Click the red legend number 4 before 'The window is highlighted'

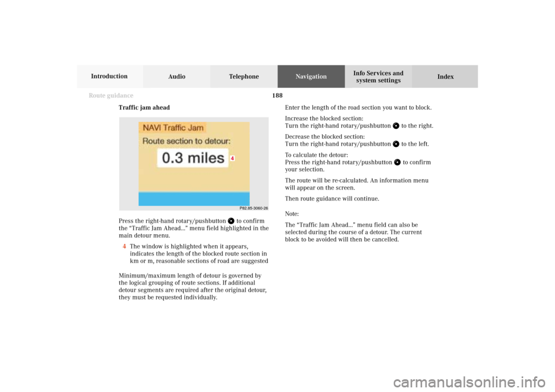[x=124, y=246]
